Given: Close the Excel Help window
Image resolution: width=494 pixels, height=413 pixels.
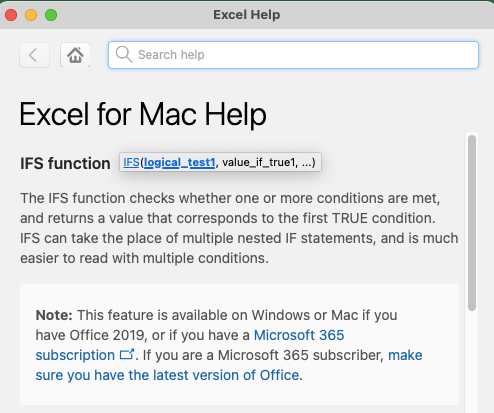Looking at the screenshot, I should (x=11, y=15).
